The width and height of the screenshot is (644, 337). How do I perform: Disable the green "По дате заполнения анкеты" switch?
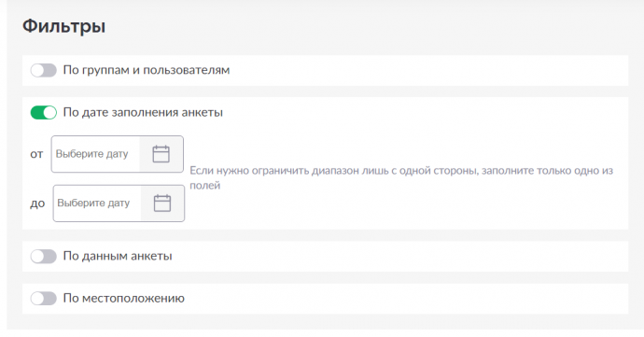click(x=44, y=113)
